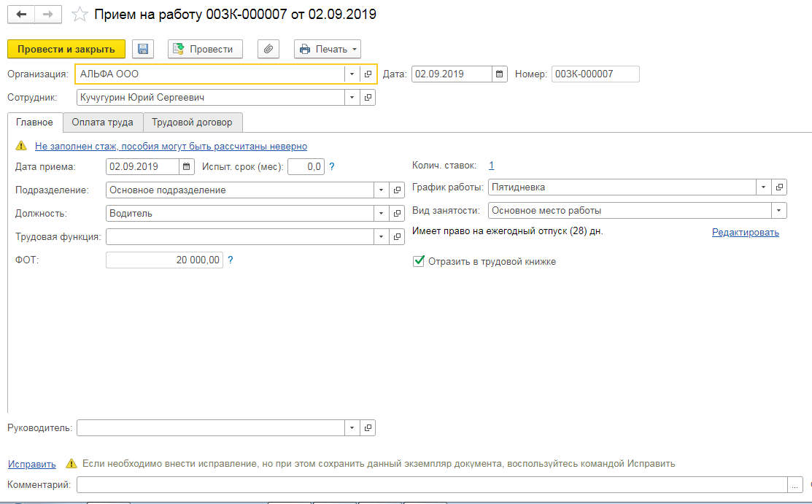Image resolution: width=812 pixels, height=504 pixels.
Task: Star this document as a favorite
Action: coord(80,15)
